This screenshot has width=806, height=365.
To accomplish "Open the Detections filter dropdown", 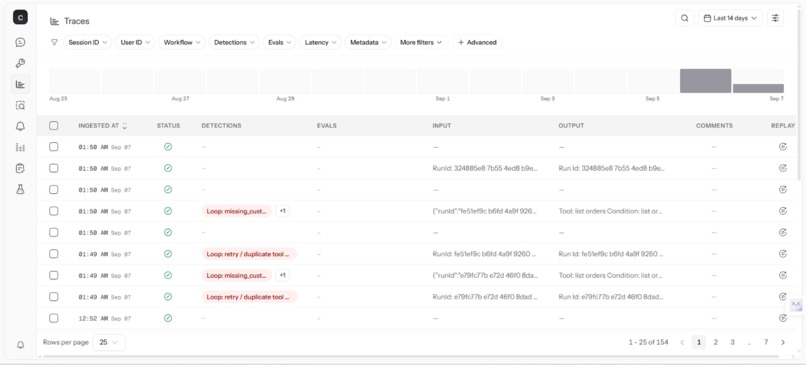I will point(233,42).
